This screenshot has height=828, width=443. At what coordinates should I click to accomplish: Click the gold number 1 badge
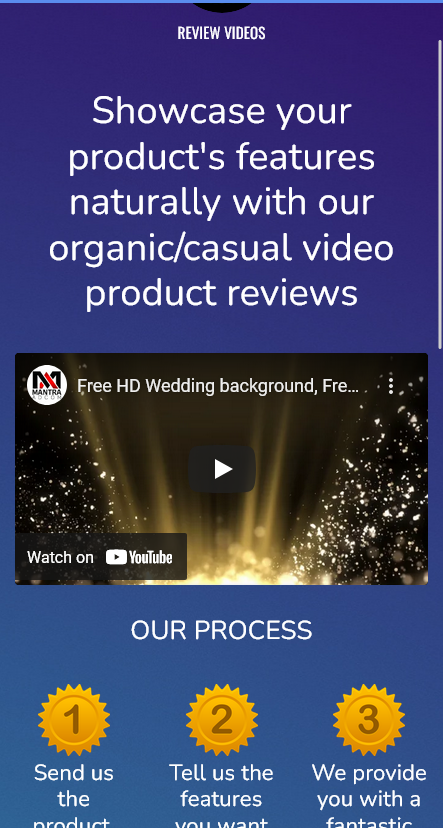pos(74,720)
